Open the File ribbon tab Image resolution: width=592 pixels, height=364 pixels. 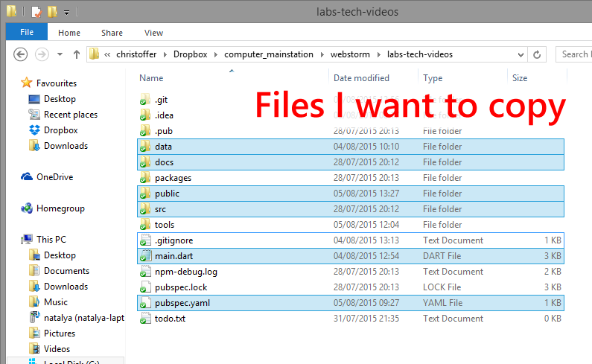coord(26,32)
